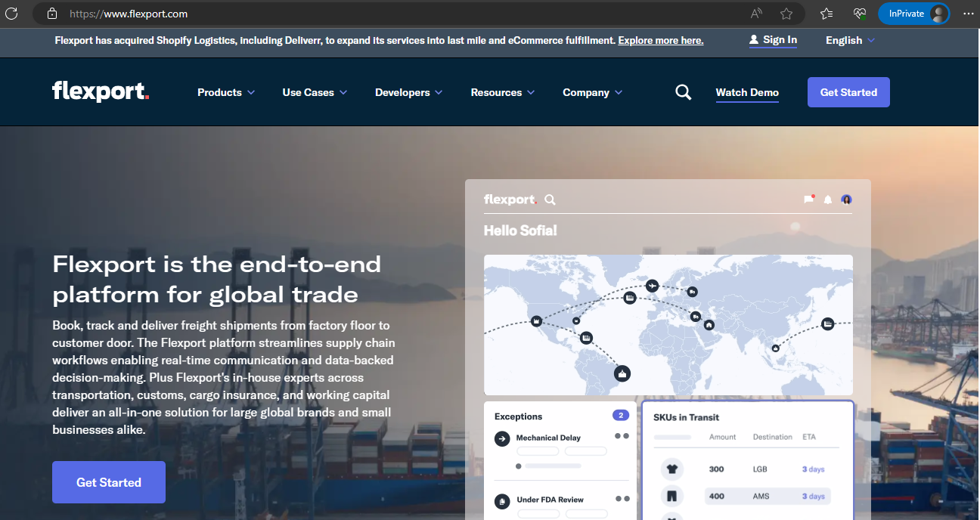Viewport: 980px width, 520px height.
Task: Click the '300' amount cell
Action: pos(716,469)
